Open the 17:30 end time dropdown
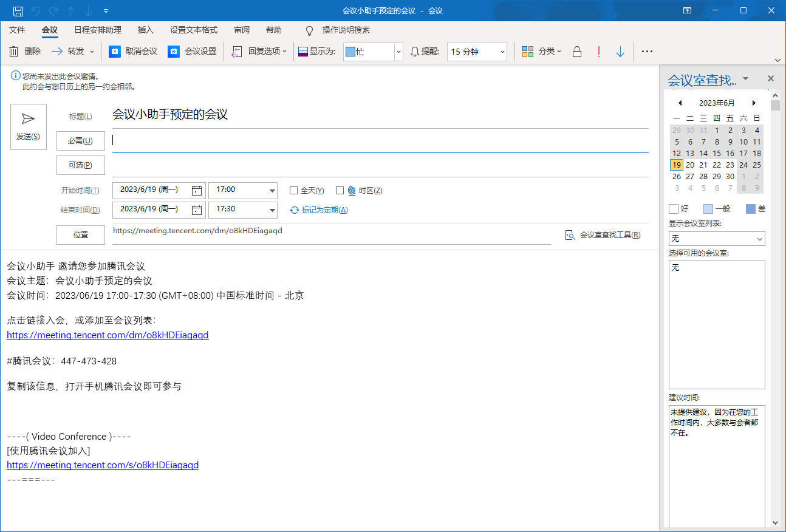 (272, 210)
